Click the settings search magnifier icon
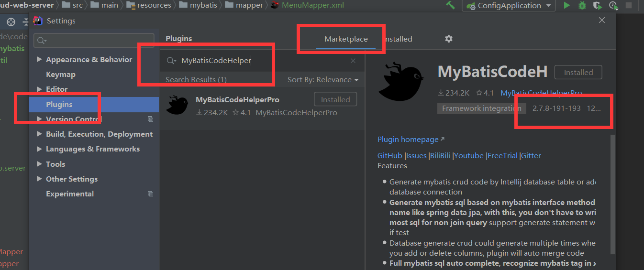644x270 pixels. [42, 41]
